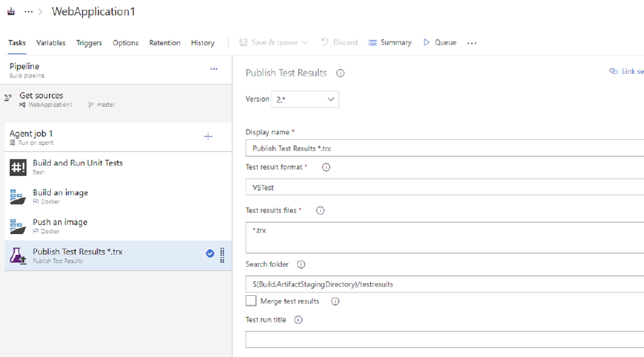
Task: Select the Build an image Docker task
Action: pos(118,196)
